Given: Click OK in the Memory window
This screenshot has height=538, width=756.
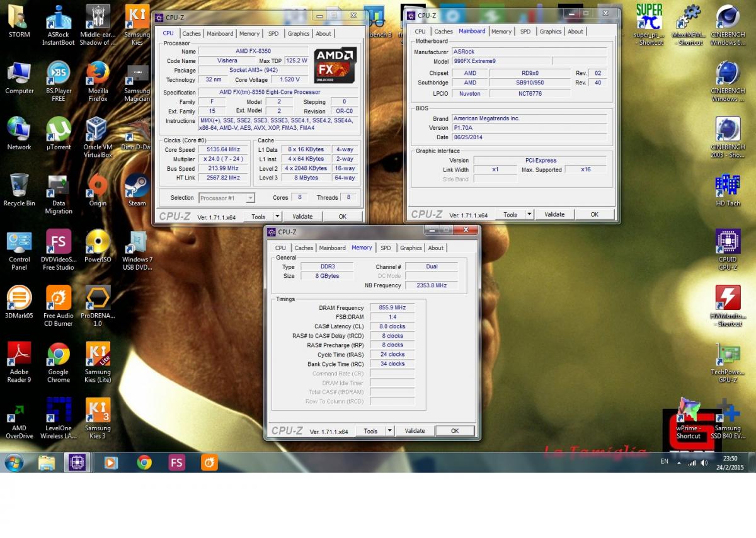Looking at the screenshot, I should click(454, 431).
